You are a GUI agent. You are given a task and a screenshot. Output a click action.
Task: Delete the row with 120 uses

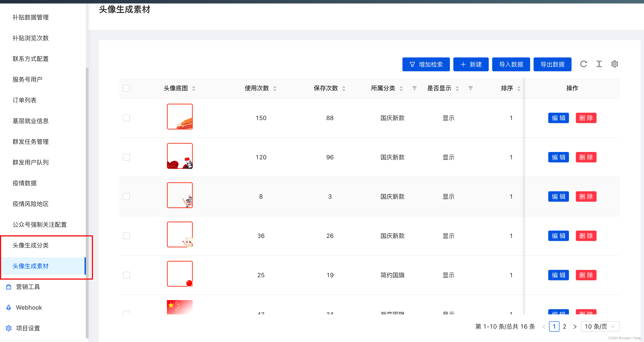586,157
